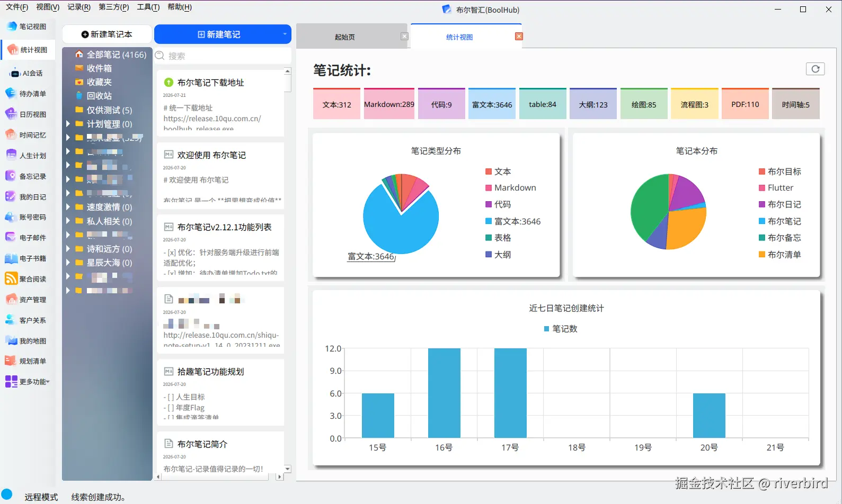This screenshot has width=842, height=504.
Task: Click the search magnifier icon
Action: tap(159, 56)
